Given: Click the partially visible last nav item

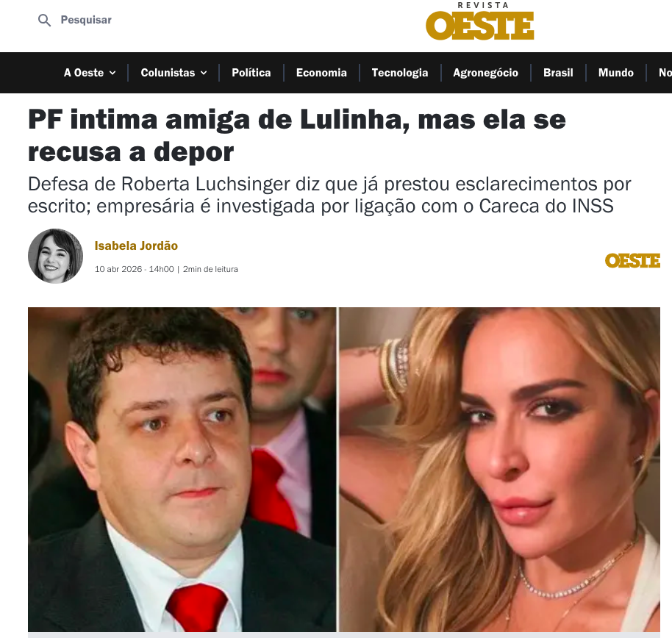Looking at the screenshot, I should pyautogui.click(x=665, y=73).
